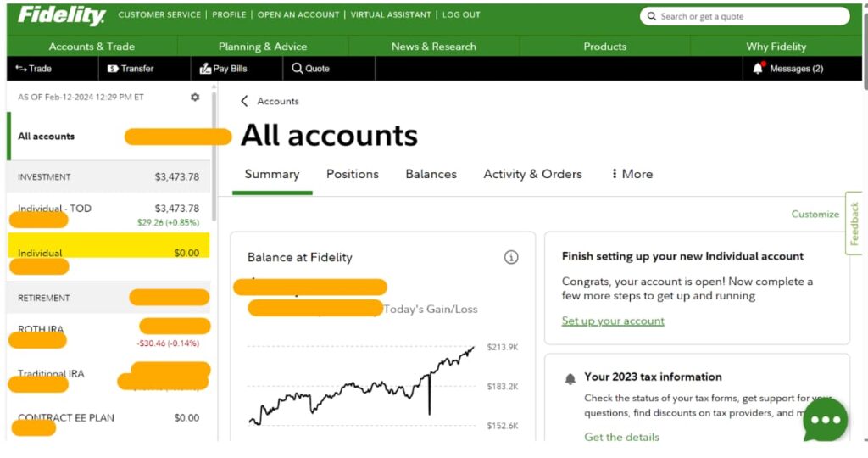Image resolution: width=868 pixels, height=458 pixels.
Task: Open the More tab options
Action: [x=632, y=174]
